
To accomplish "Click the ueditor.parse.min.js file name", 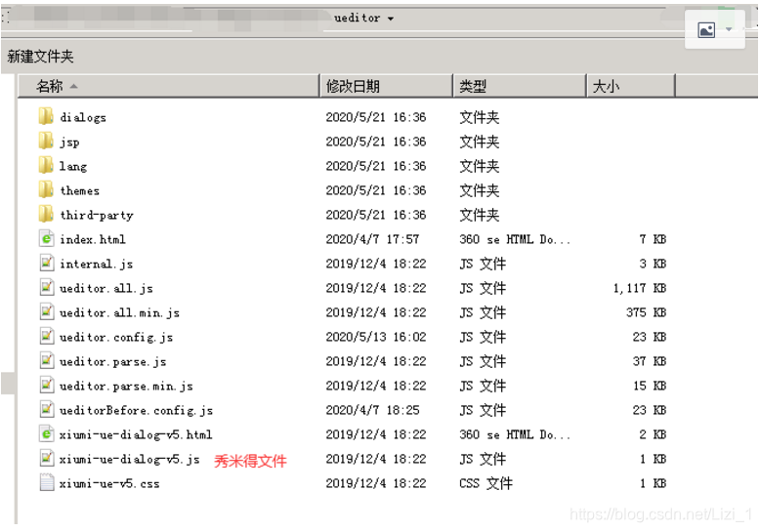I will point(126,386).
